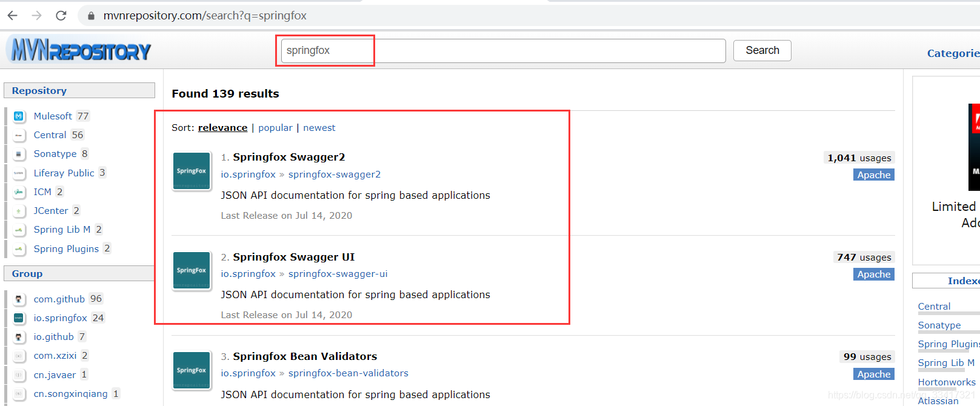Click the JCenter repository icon
Image resolution: width=980 pixels, height=406 pixels.
pos(19,211)
